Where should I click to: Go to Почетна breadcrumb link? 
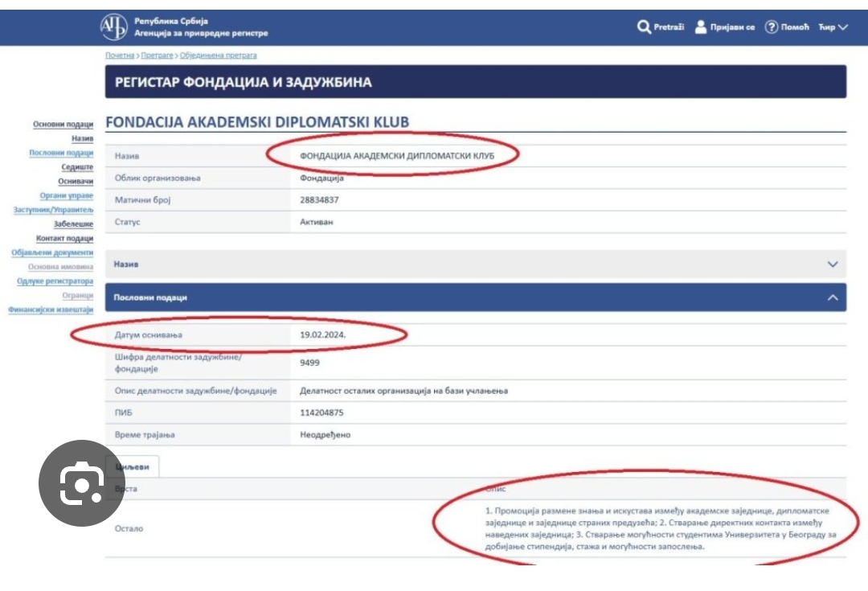[x=120, y=55]
